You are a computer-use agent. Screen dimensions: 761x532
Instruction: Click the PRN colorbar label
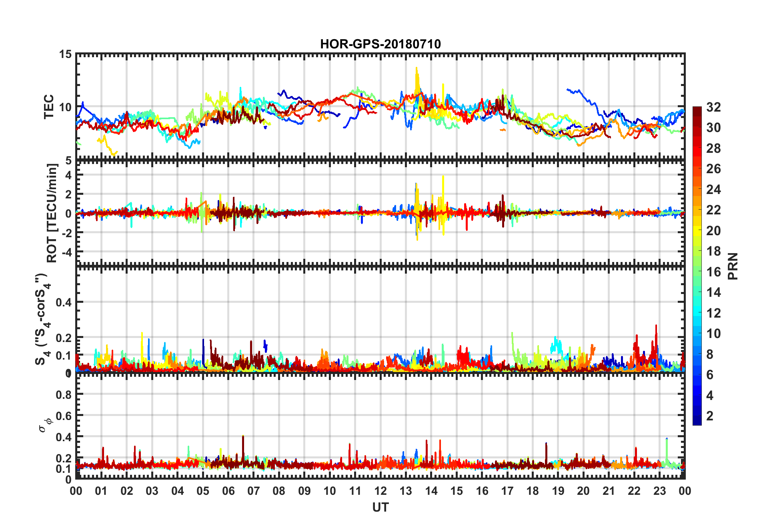click(x=733, y=266)
